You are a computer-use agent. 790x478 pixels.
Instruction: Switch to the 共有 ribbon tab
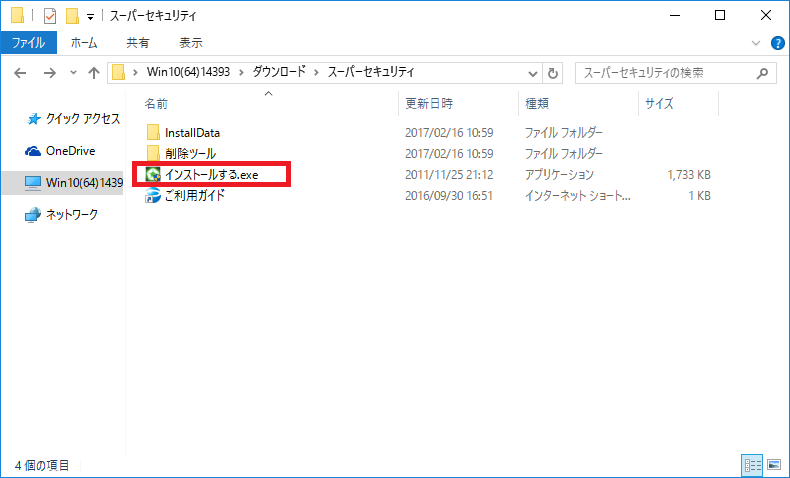pyautogui.click(x=138, y=43)
